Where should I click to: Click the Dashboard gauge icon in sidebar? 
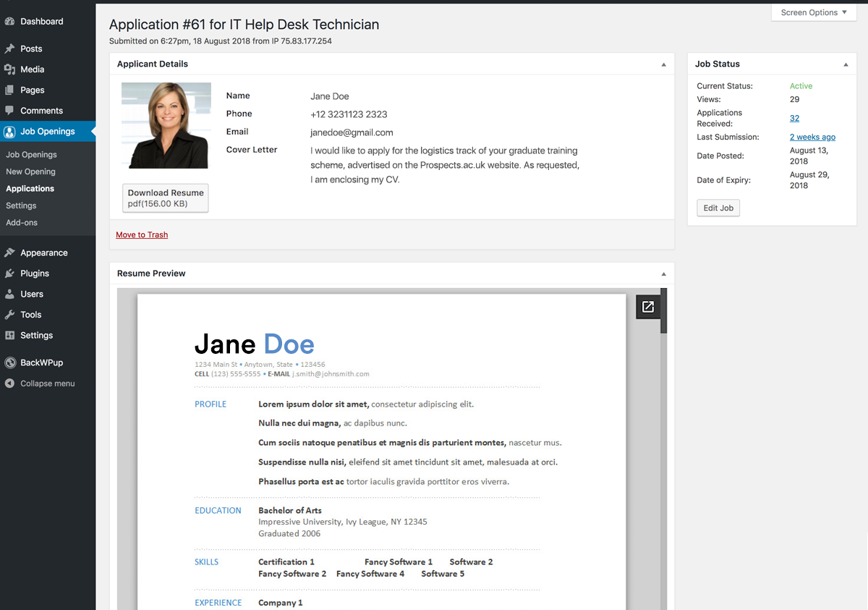pos(9,22)
